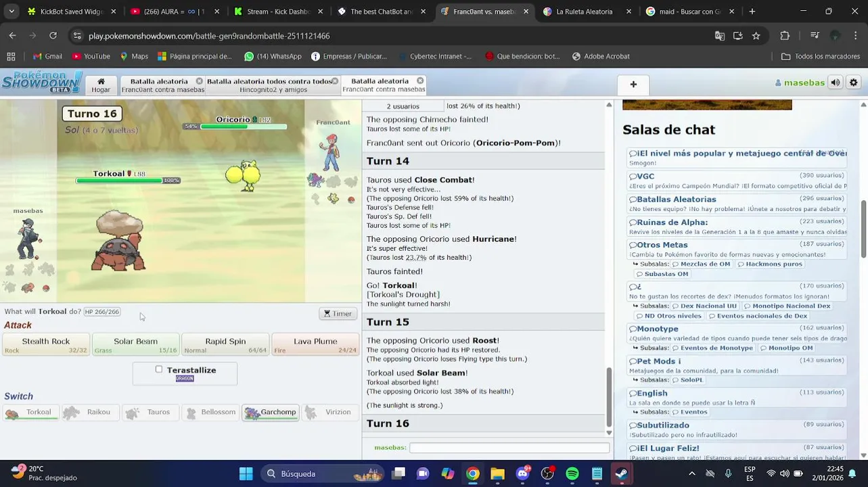Open the Chrome tab search dropdown

pyautogui.click(x=12, y=11)
